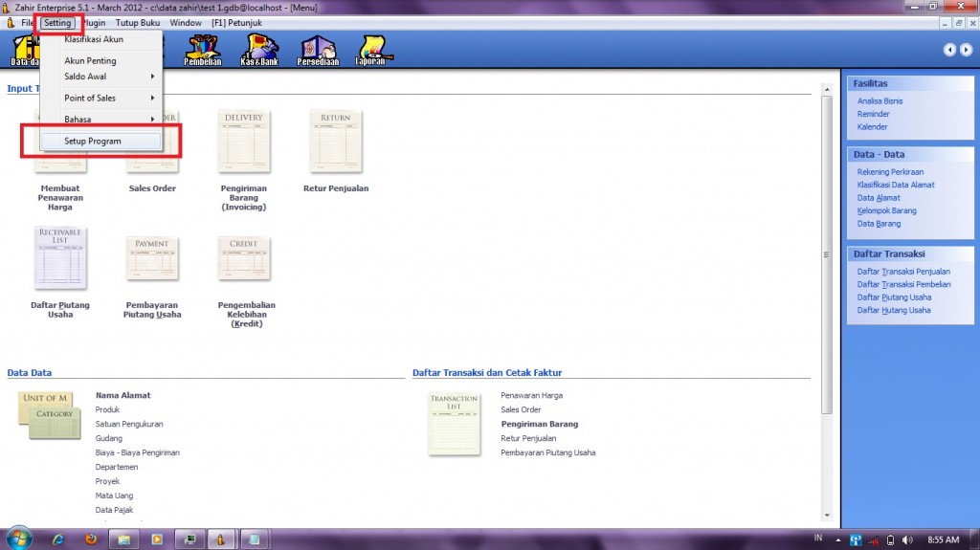The height and width of the screenshot is (550, 980).
Task: Choose Akun Penting menu entry
Action: (x=100, y=60)
